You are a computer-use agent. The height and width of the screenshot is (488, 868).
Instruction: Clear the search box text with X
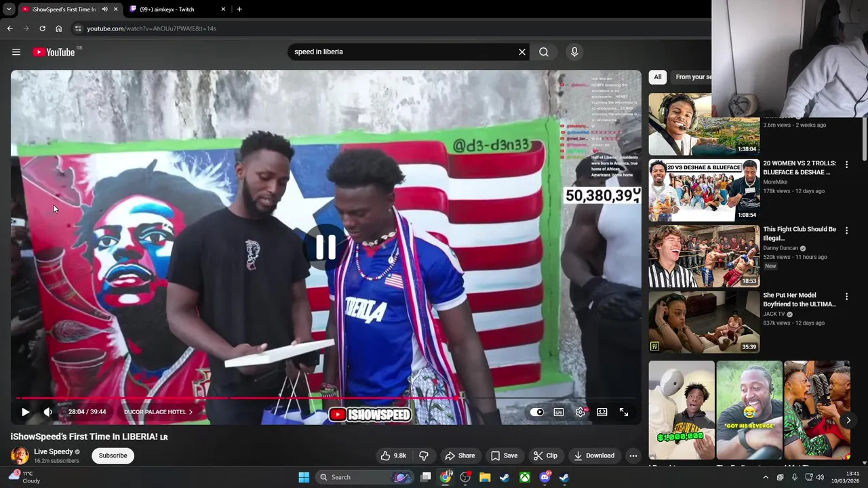[x=522, y=52]
